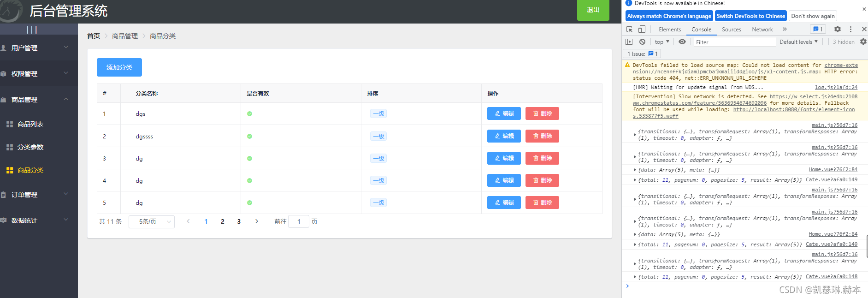Click the 3 hidden messages label

pos(844,42)
